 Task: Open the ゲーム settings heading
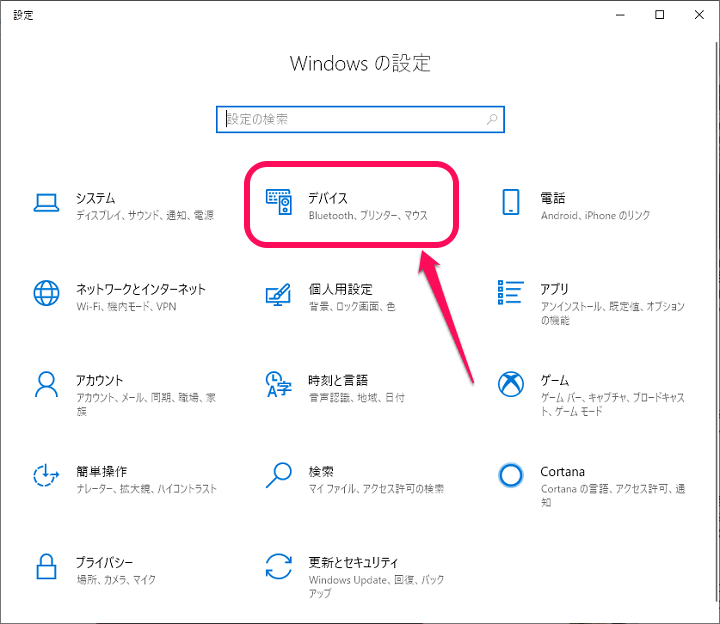coord(554,380)
